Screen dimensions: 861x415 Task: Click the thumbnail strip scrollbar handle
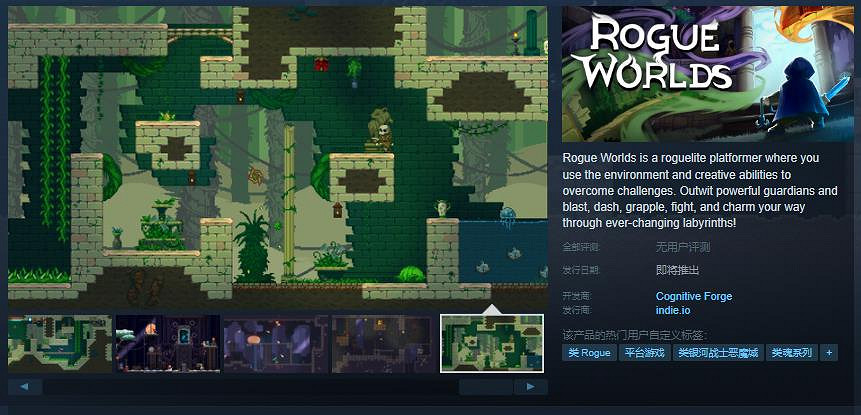[x=485, y=386]
